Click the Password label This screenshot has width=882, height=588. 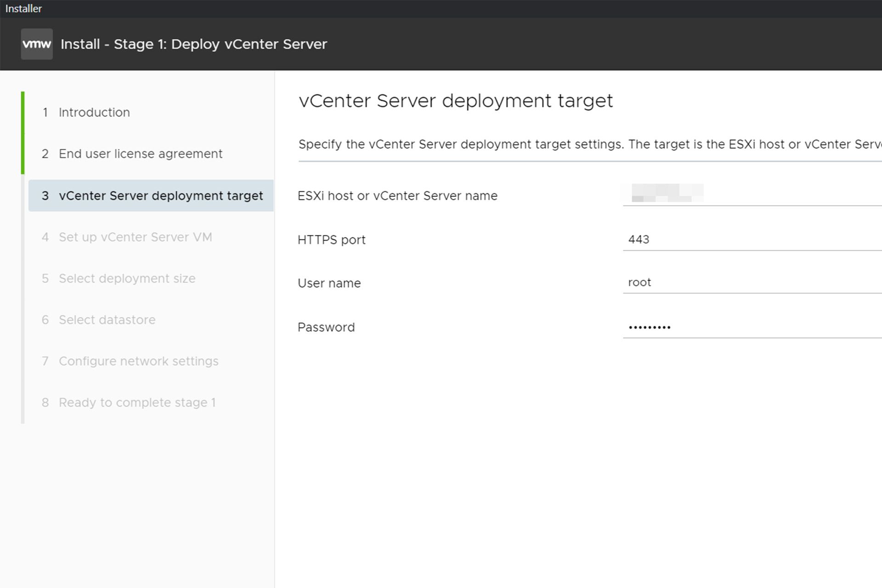click(x=326, y=327)
